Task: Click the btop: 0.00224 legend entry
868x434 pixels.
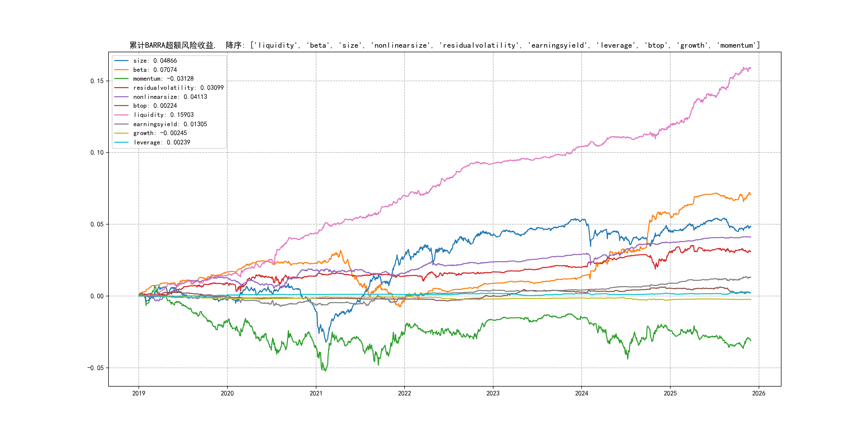Action: click(x=155, y=106)
